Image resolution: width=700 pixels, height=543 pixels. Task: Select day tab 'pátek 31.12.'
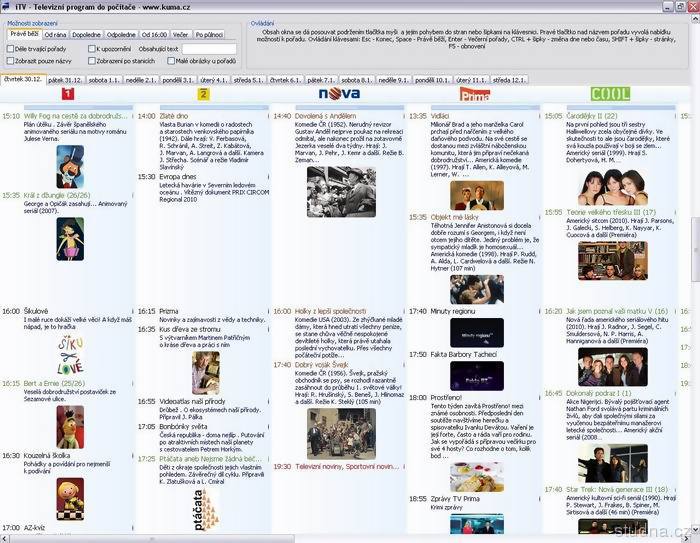65,80
